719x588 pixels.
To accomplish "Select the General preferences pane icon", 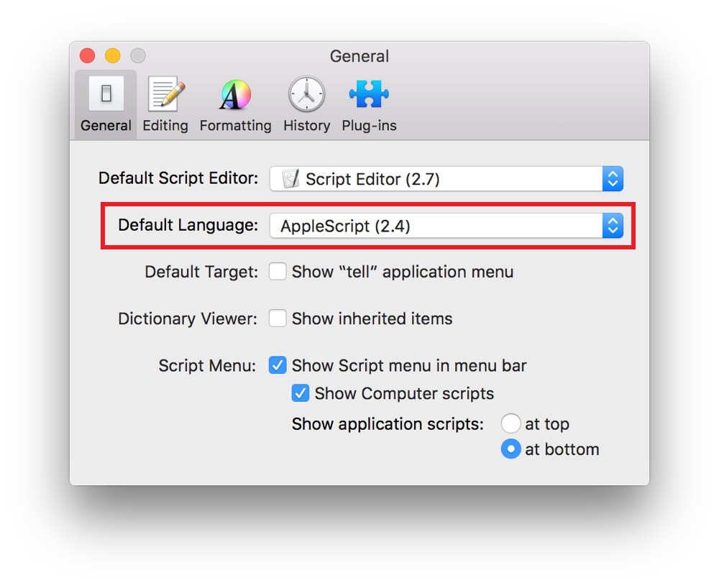I will (105, 101).
